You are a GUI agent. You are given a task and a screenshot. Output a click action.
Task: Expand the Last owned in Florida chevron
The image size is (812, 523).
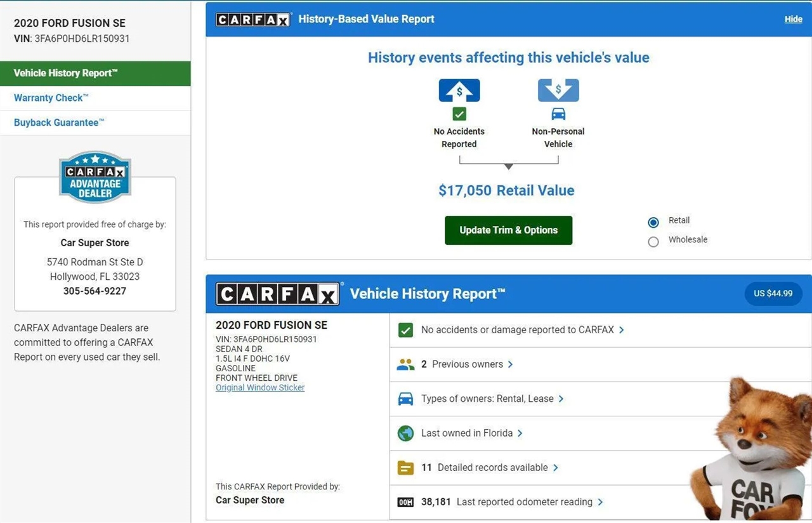point(520,434)
